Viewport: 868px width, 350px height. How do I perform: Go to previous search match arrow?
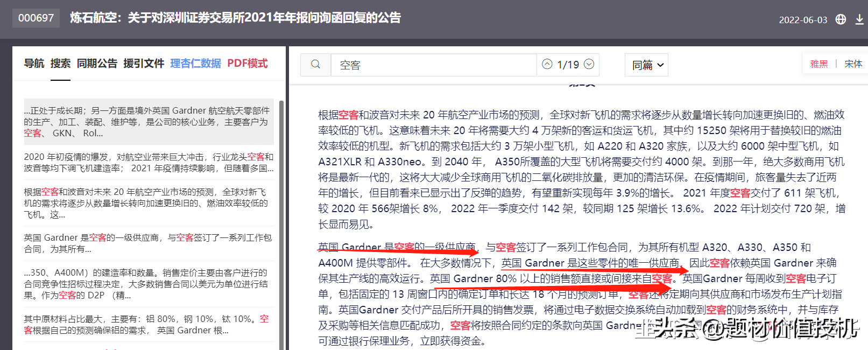[547, 65]
